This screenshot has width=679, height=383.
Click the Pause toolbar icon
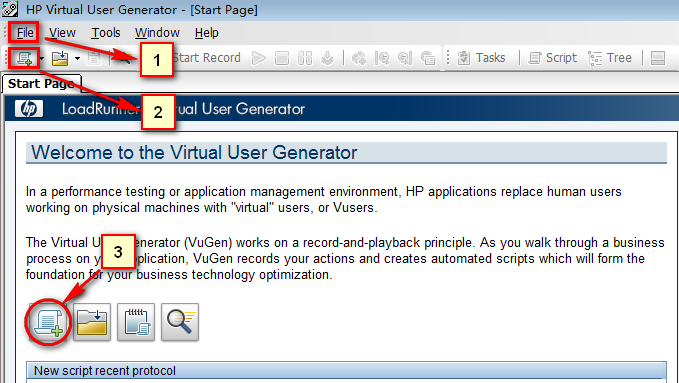305,58
